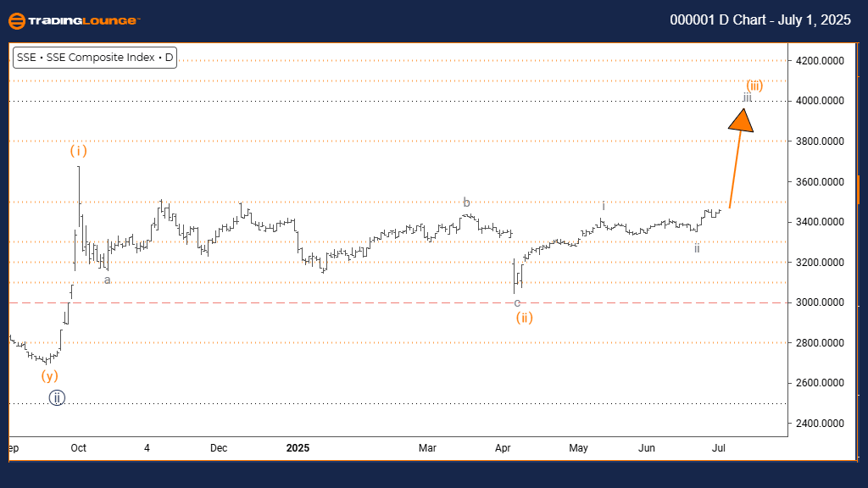Select the gray c wave label

click(517, 302)
